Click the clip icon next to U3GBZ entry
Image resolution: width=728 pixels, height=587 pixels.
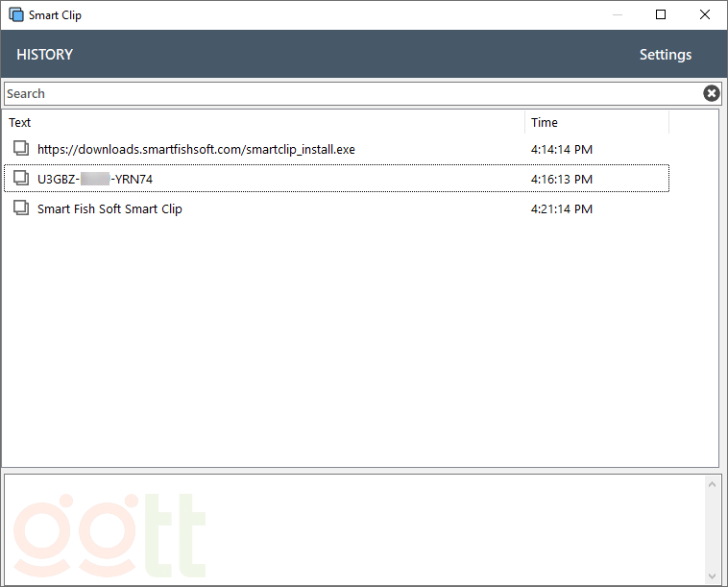21,178
